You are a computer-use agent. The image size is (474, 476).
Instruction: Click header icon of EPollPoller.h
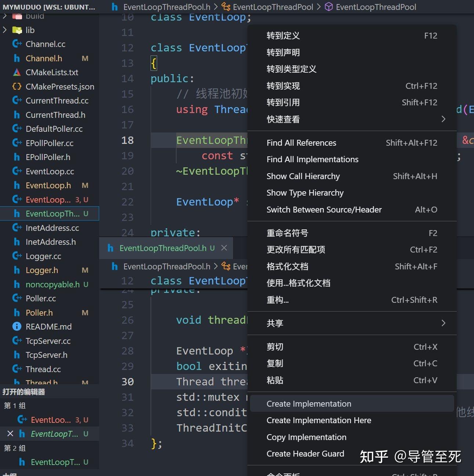[17, 157]
